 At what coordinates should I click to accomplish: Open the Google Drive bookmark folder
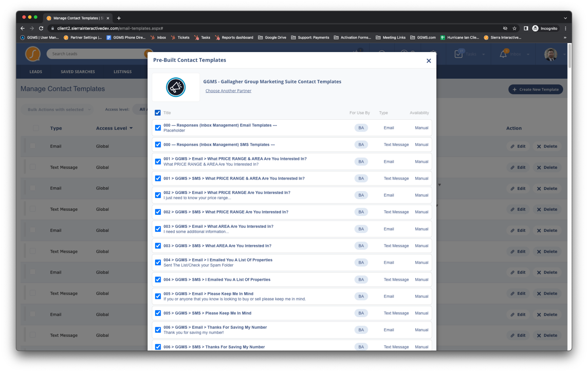(x=272, y=37)
